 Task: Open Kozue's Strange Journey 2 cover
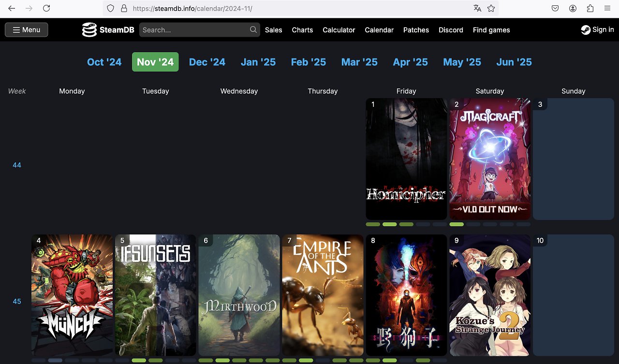click(x=490, y=295)
